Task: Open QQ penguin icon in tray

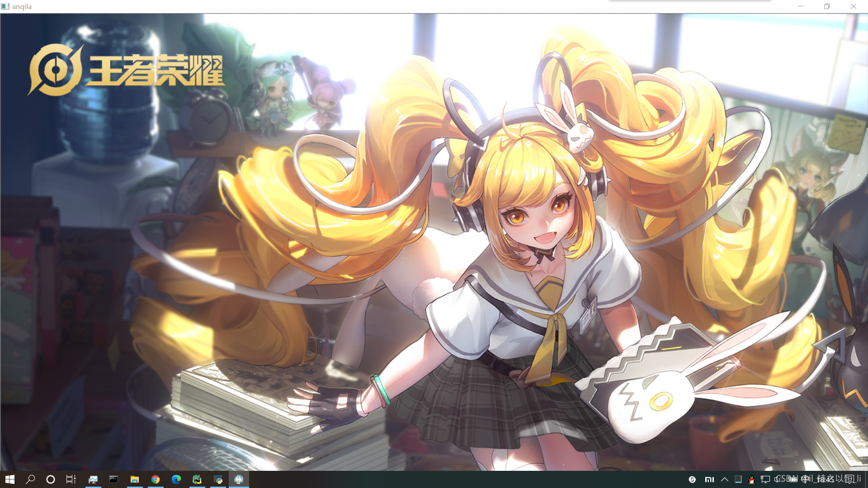Action: tap(751, 479)
